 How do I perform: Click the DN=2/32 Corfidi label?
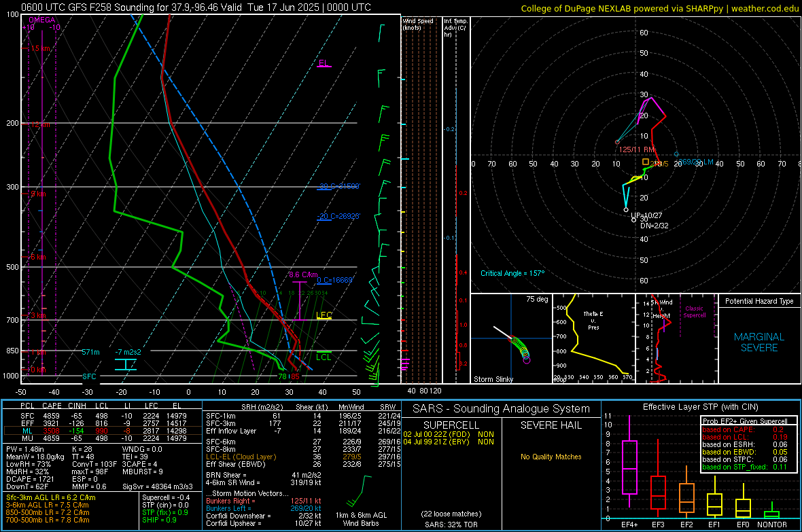coord(655,226)
